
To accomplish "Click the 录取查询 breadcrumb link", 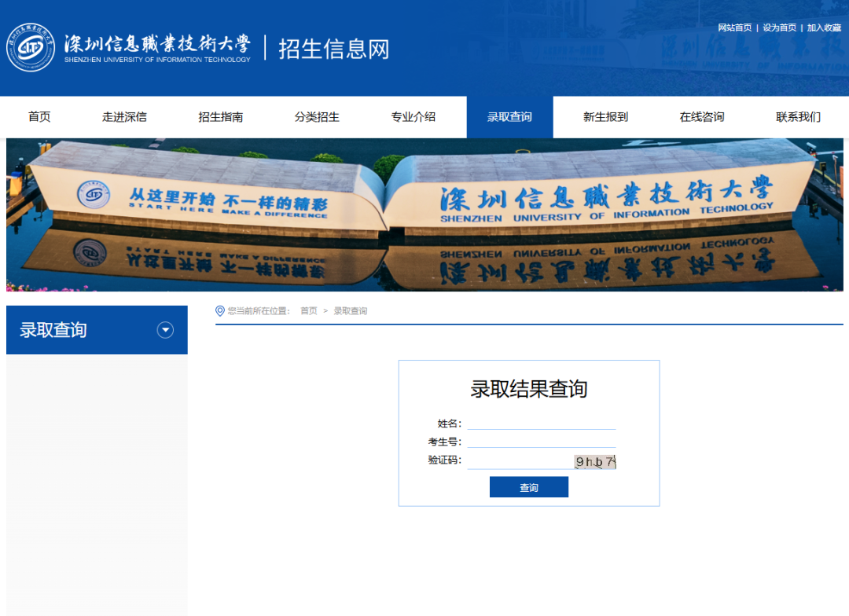I will click(x=351, y=310).
